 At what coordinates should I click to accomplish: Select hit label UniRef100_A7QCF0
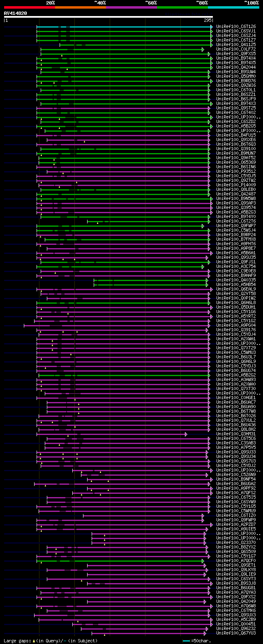236,560
